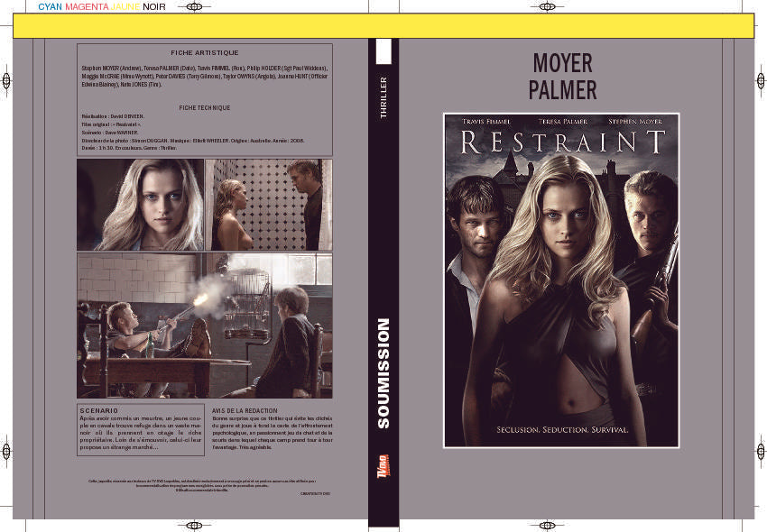The image size is (767, 532).
Task: Open the tiled shower scene still
Action: [269, 205]
